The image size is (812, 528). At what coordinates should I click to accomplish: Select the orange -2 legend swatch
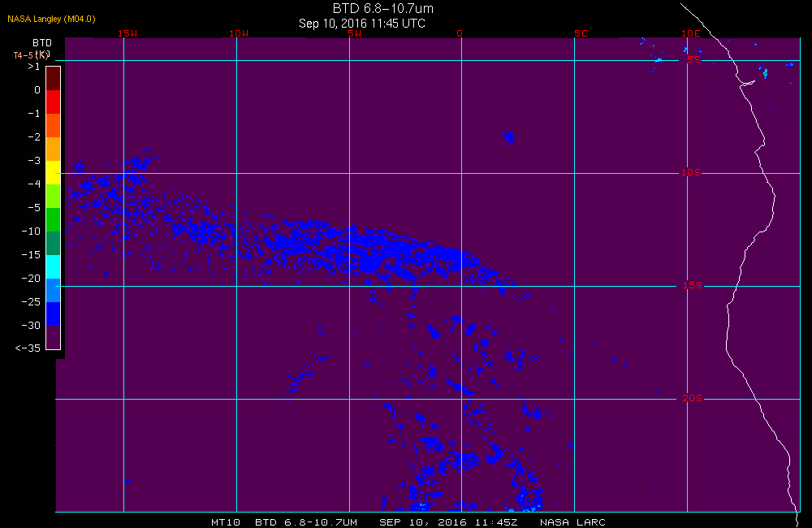point(54,149)
